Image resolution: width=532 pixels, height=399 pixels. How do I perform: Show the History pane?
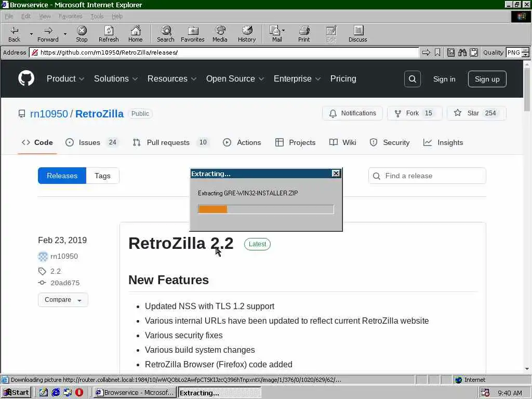point(247,34)
